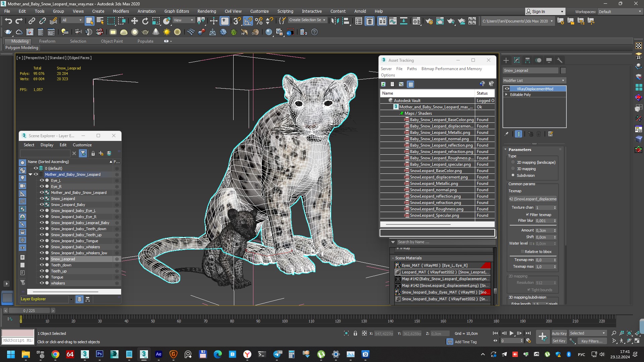Enable Relative to bbox checkbox

(522, 252)
